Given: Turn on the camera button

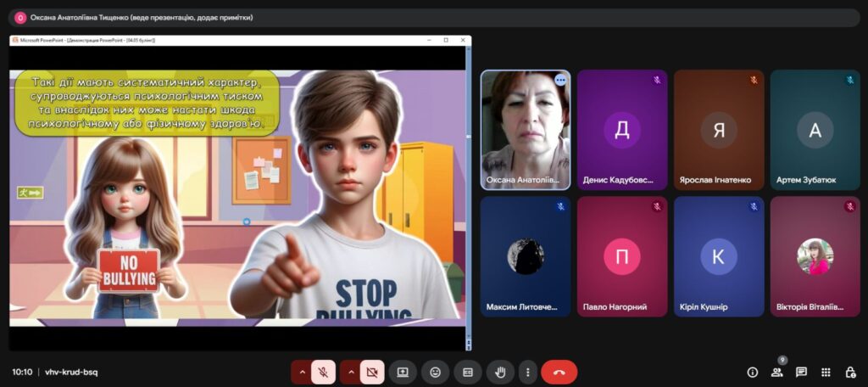Looking at the screenshot, I should 372,372.
